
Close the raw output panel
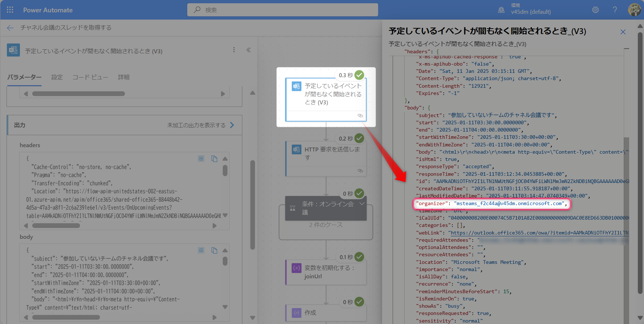623,32
